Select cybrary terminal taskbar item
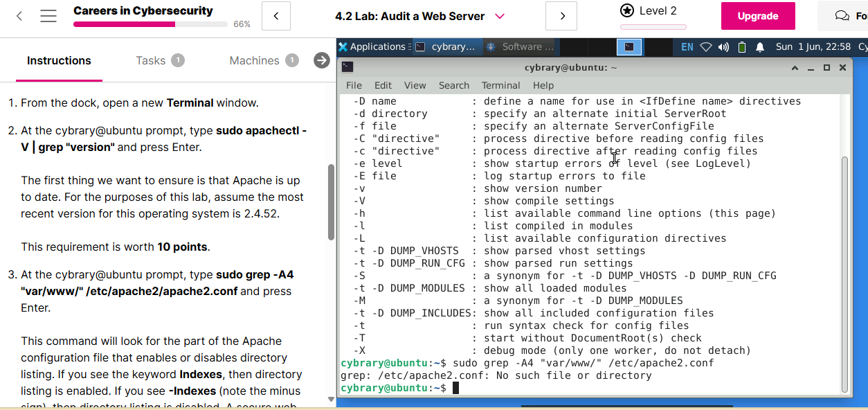The image size is (868, 410). 446,46
